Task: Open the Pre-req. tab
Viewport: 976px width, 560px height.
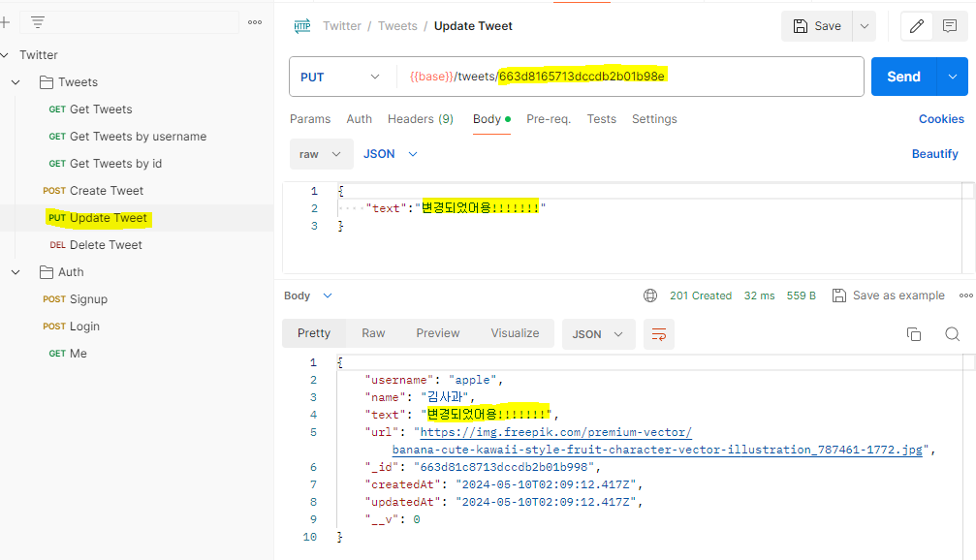Action: pos(549,119)
